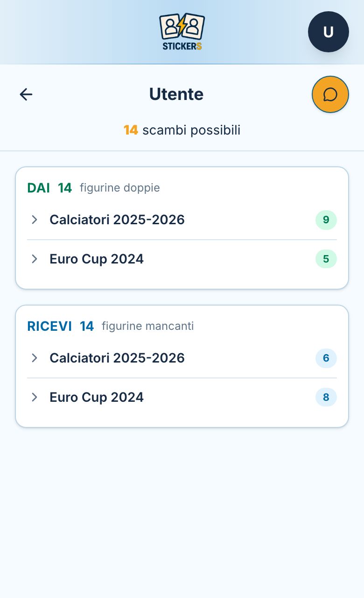Image resolution: width=364 pixels, height=598 pixels.
Task: Open chat with the orange message button
Action: coord(330,94)
